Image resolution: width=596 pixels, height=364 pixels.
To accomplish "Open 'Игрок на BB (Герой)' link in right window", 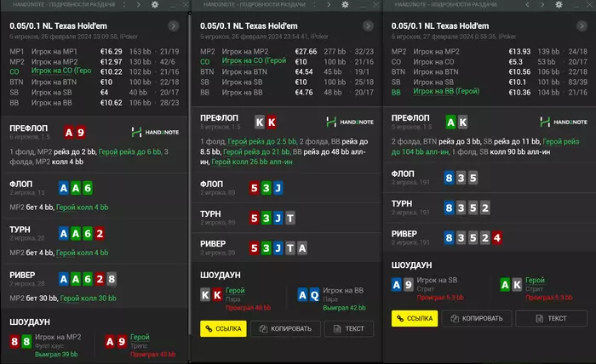I will (x=446, y=91).
